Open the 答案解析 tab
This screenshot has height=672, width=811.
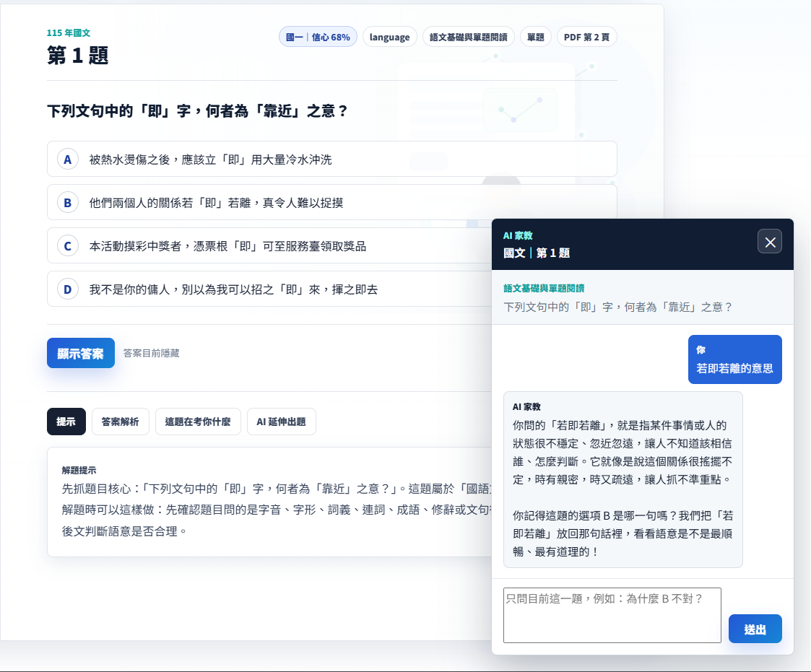pos(121,422)
